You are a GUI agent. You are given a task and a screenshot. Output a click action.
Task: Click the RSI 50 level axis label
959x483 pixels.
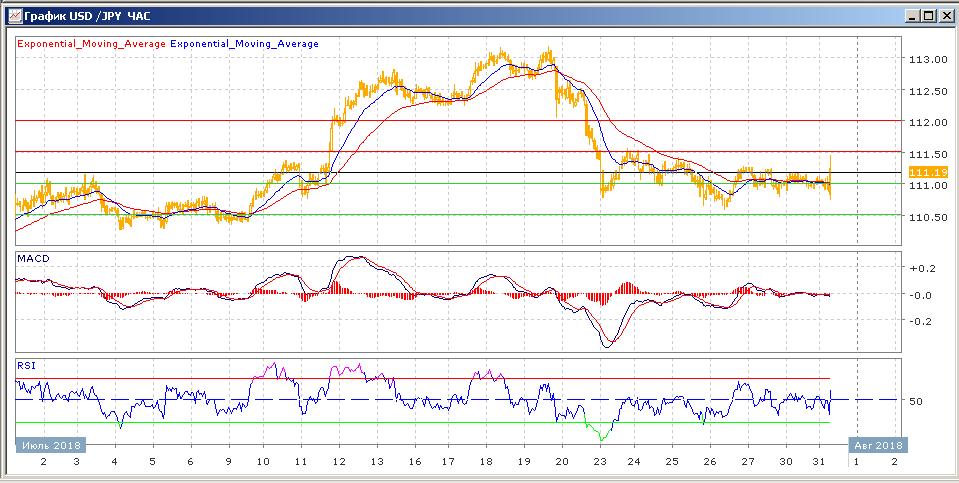pos(916,401)
